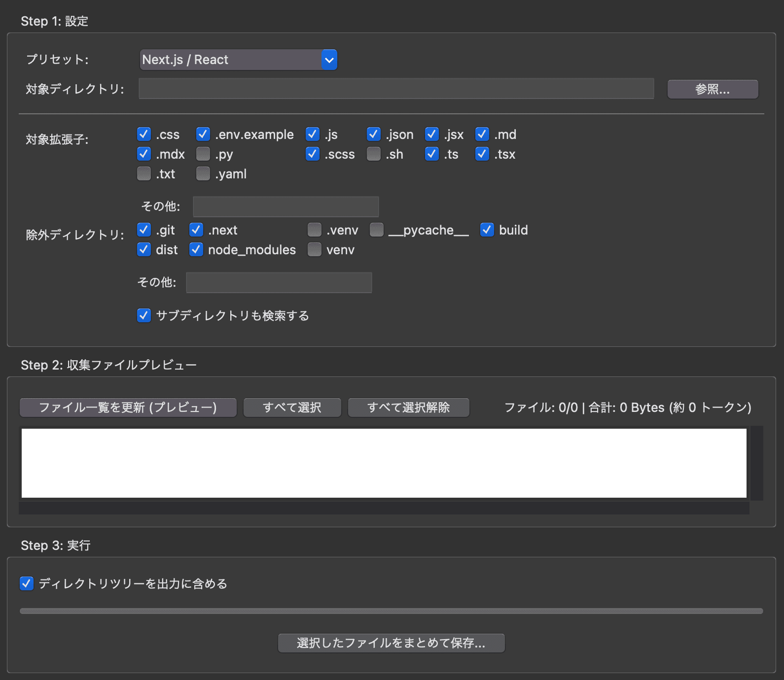The image size is (784, 680).
Task: Enable the .yaml extension checkbox
Action: click(203, 173)
